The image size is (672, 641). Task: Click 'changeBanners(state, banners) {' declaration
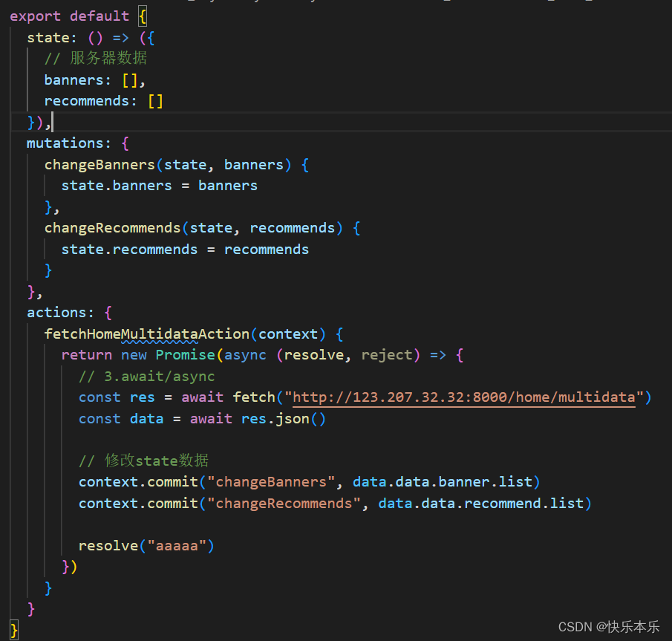(x=177, y=165)
